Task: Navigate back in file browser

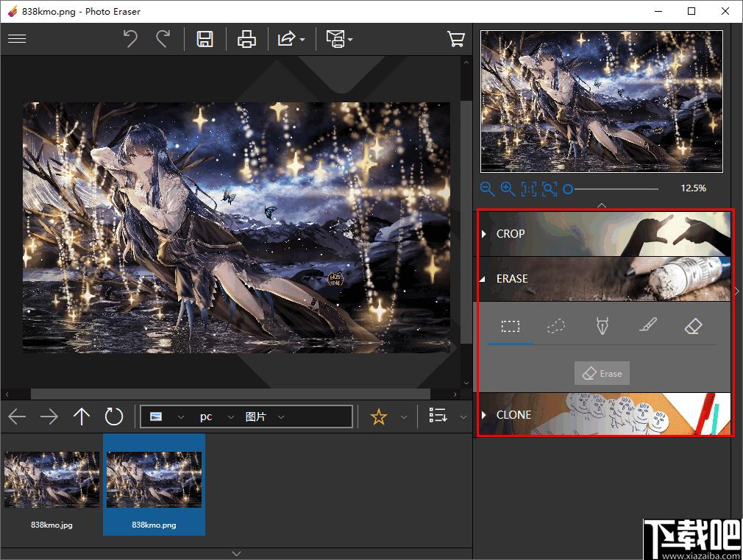Action: (17, 417)
